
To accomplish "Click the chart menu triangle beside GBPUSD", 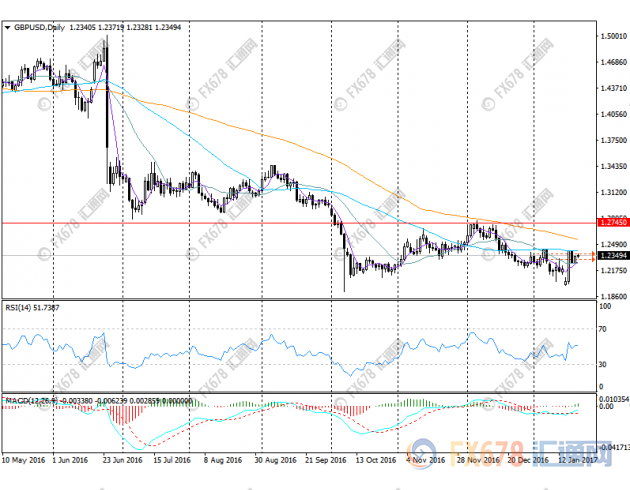I will (x=9, y=29).
